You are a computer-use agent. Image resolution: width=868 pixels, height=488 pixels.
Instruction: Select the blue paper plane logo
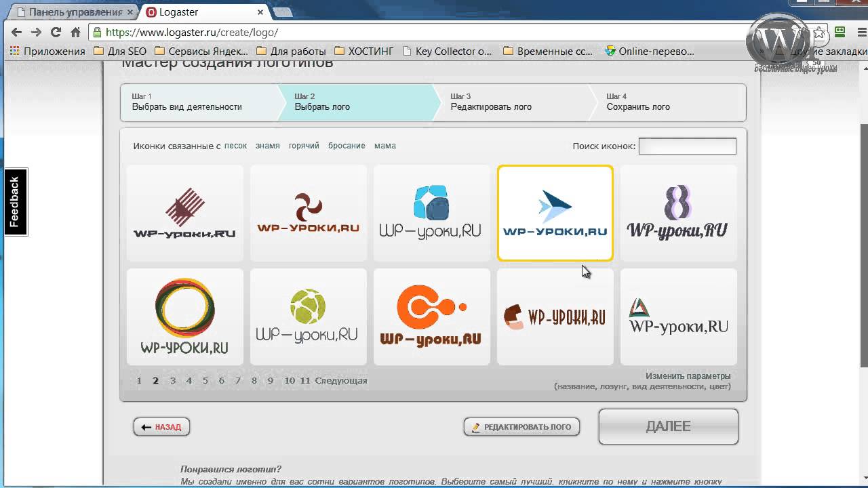point(555,213)
